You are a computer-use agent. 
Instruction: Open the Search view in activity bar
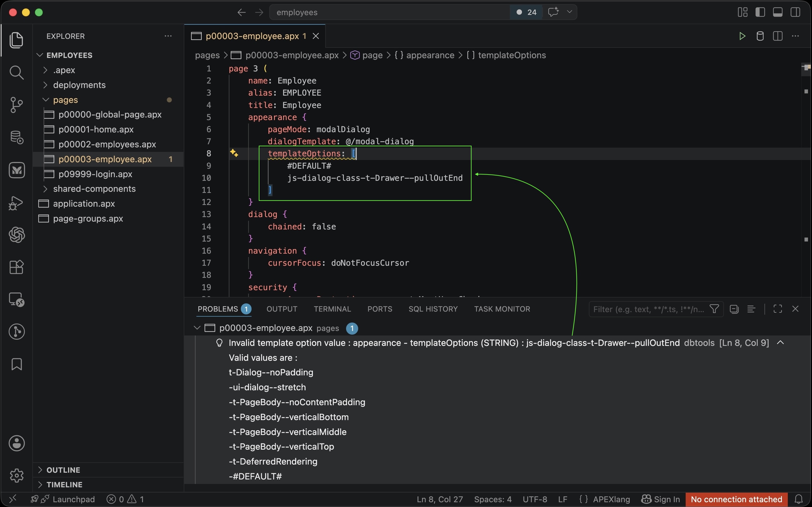[16, 73]
